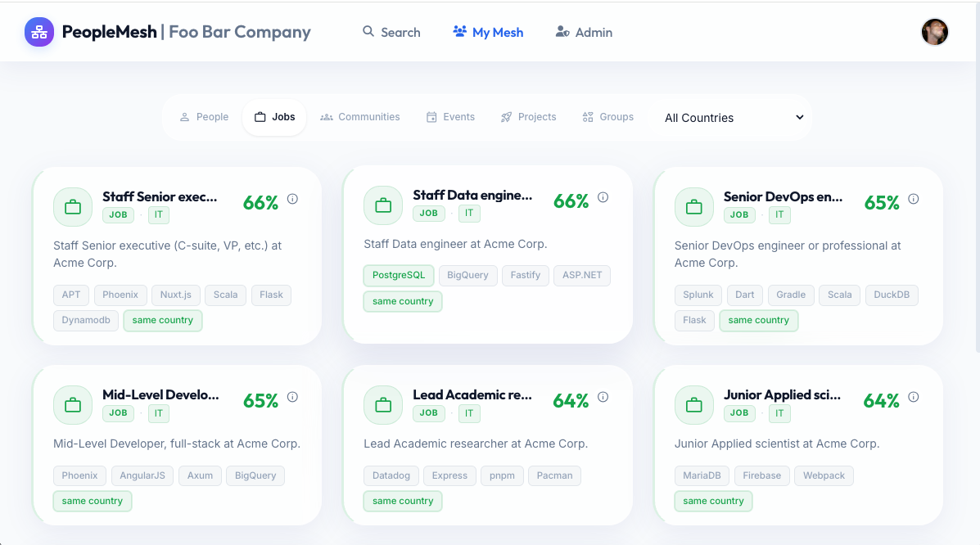
Task: Show match info for Staff Data engine job
Action: point(603,197)
